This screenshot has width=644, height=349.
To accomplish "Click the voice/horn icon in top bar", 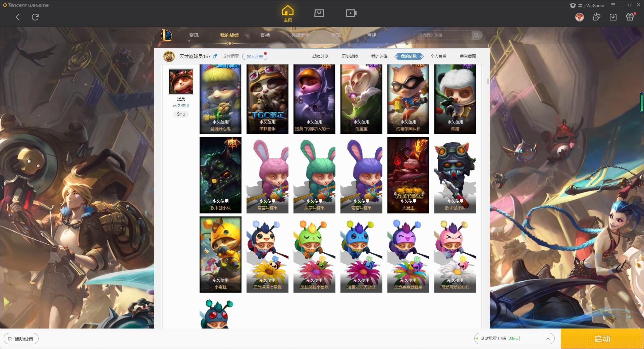I will pos(596,17).
